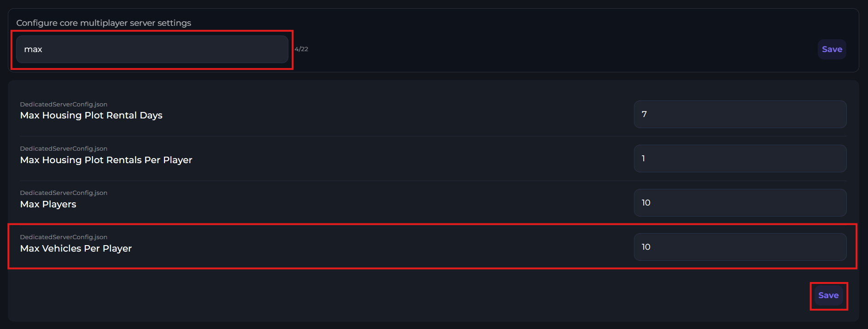This screenshot has width=868, height=329.
Task: Click the "Configure core multiplayer server settings" heading
Action: (104, 23)
